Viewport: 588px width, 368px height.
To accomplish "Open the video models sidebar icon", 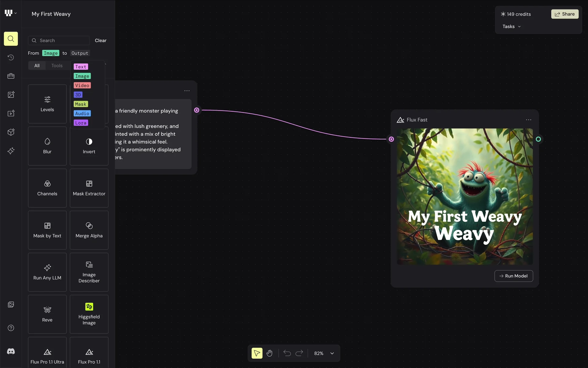I will tap(11, 113).
